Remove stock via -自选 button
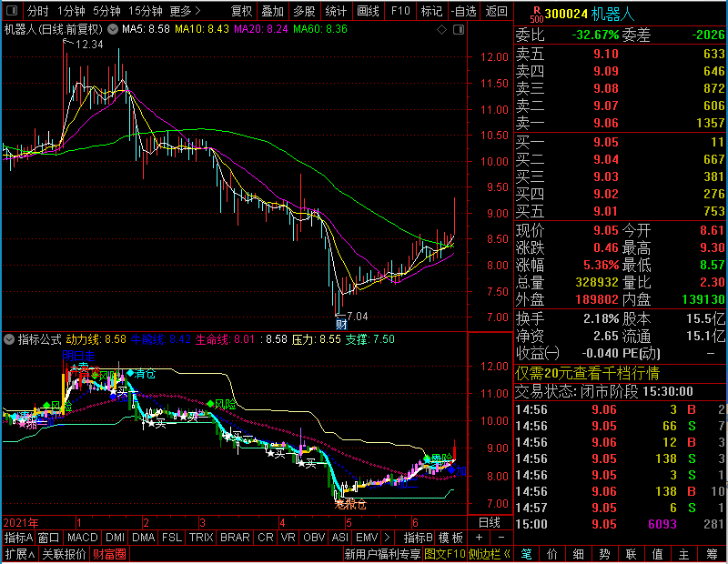Viewport: 728px width, 564px height. 464,11
